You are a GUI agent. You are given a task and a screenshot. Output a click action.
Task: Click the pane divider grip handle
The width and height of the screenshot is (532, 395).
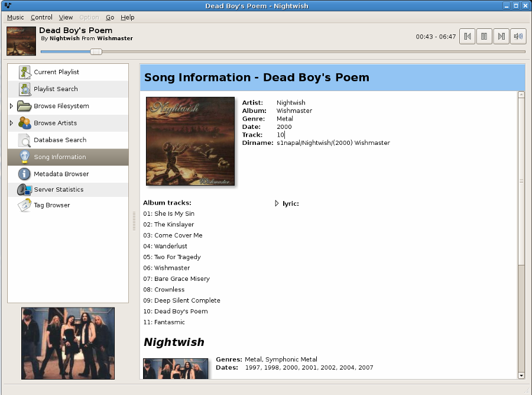pyautogui.click(x=134, y=221)
